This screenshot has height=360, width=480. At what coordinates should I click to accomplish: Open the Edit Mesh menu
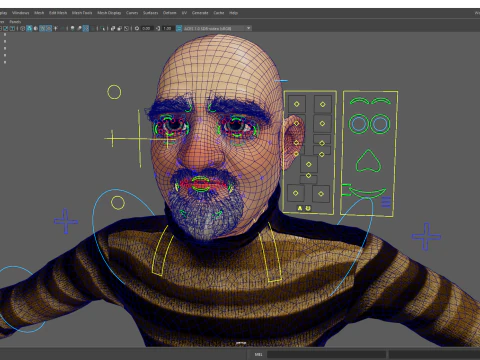[x=58, y=13]
